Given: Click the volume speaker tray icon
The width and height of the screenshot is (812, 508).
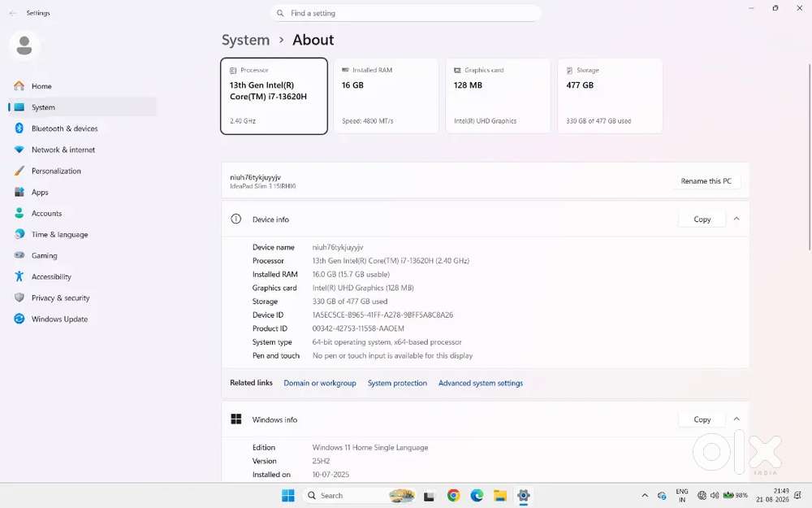Looking at the screenshot, I should (x=715, y=496).
